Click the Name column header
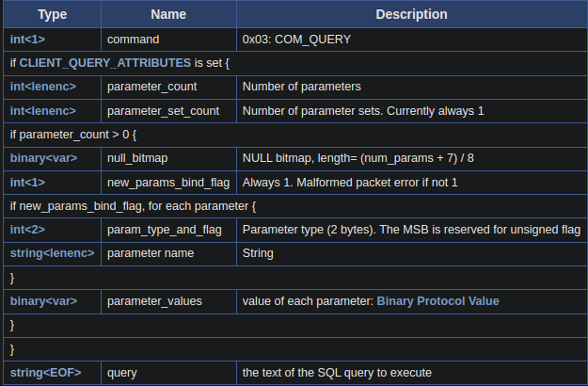Image resolution: width=588 pixels, height=386 pixels. point(168,14)
